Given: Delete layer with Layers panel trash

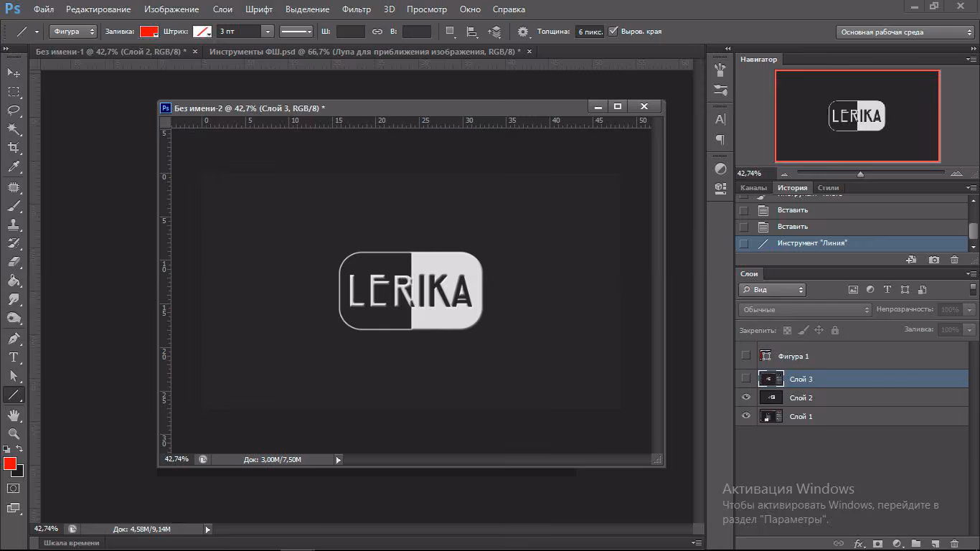Looking at the screenshot, I should [954, 544].
